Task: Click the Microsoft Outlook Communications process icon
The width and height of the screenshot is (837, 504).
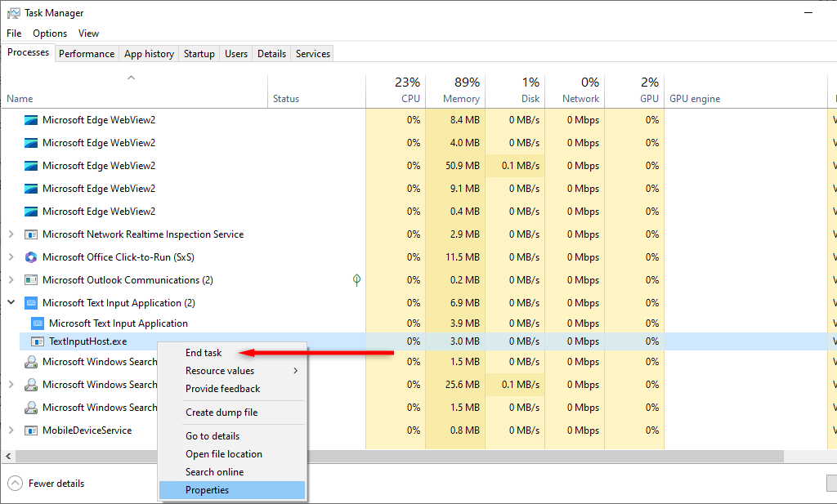Action: [x=31, y=280]
